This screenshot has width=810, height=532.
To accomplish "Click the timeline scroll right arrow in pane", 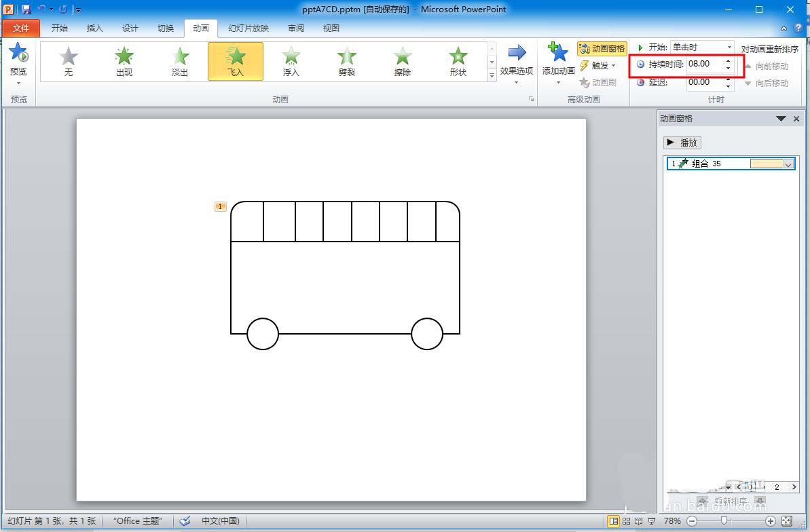I will pyautogui.click(x=794, y=487).
